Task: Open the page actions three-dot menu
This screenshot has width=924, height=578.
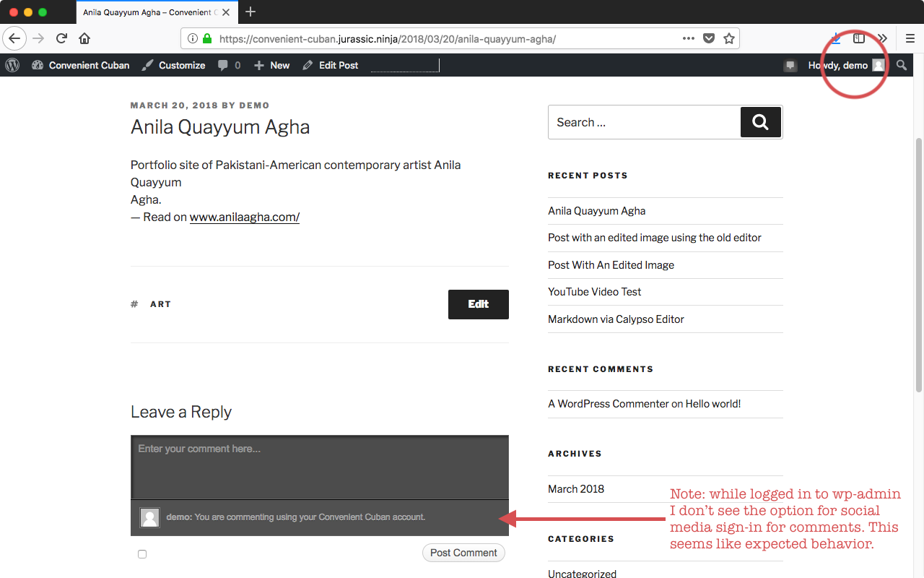Action: [x=688, y=39]
